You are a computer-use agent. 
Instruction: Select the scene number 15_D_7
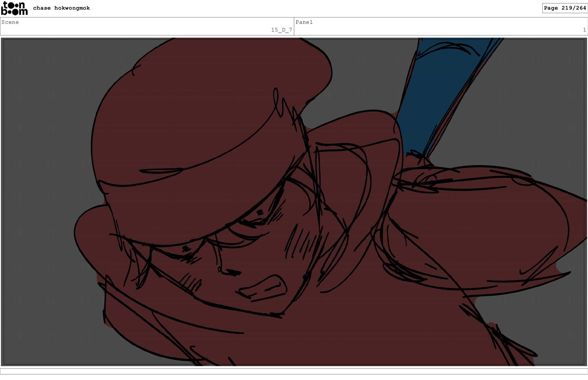281,30
